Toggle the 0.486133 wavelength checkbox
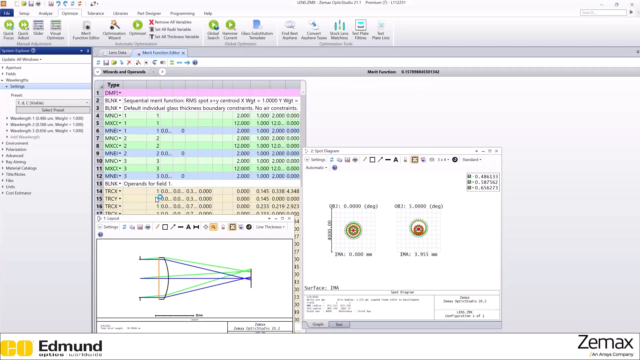The image size is (640, 360). tap(469, 177)
